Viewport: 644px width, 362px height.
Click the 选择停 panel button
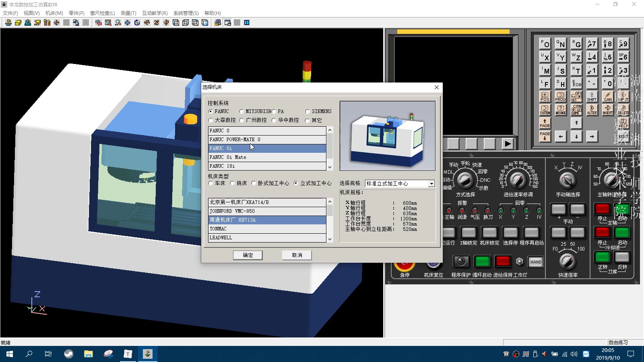point(510,232)
